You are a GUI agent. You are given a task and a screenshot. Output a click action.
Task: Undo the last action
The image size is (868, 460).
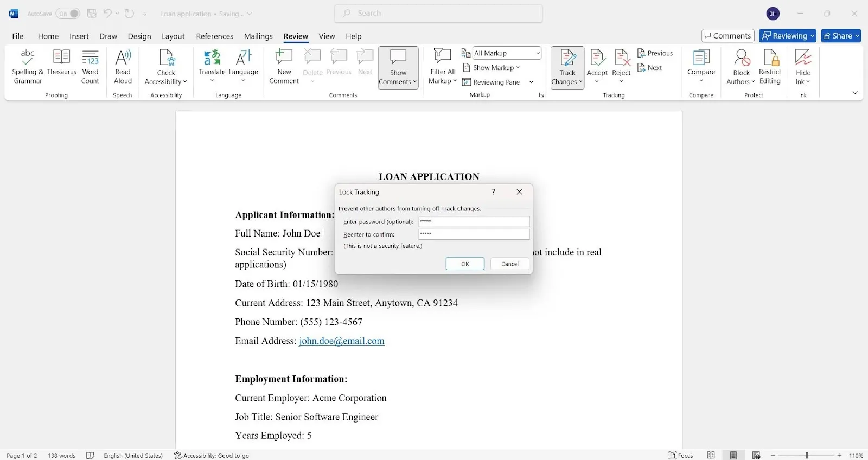[x=107, y=14]
